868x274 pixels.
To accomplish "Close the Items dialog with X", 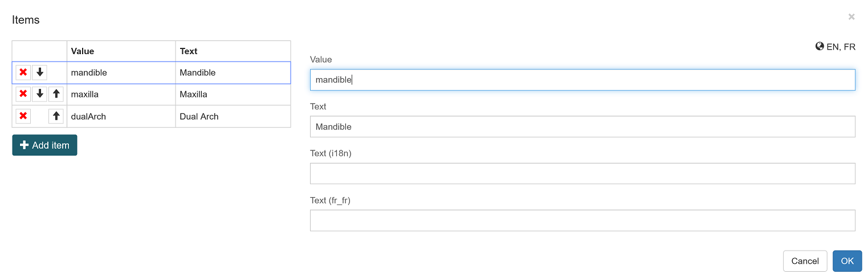I will 851,17.
